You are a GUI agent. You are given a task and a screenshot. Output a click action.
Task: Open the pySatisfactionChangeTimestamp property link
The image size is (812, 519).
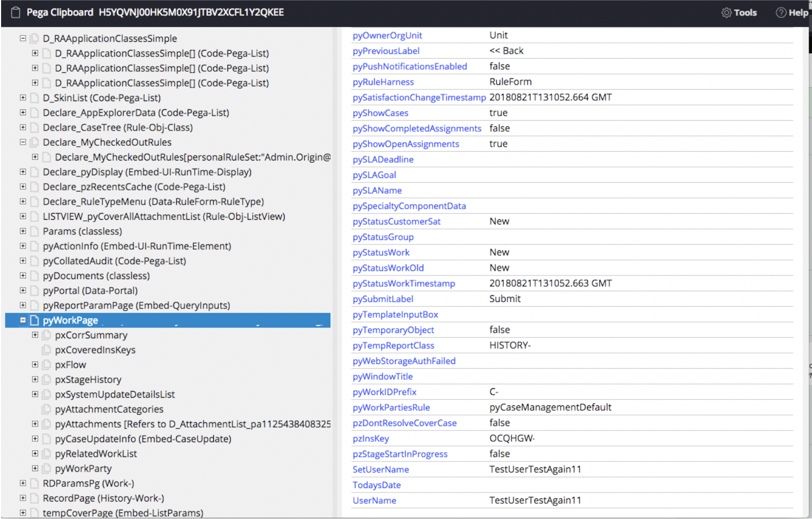tap(419, 97)
